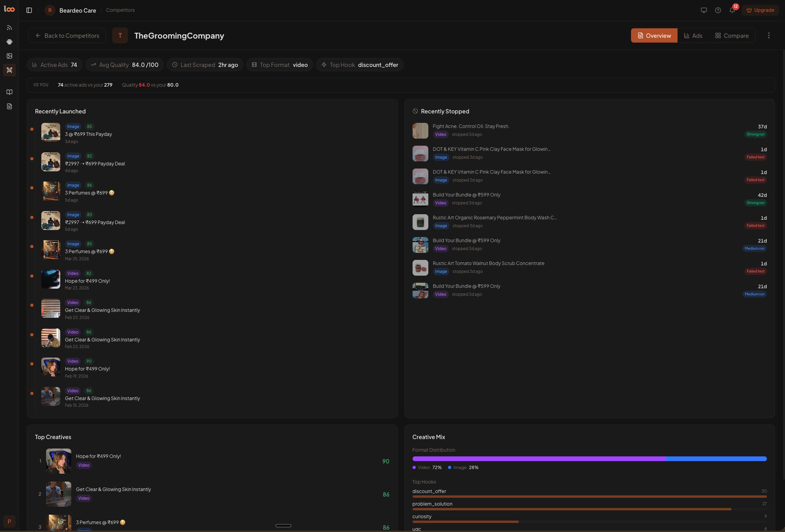
Task: Open the Fight Acne stopped ad
Action: [x=470, y=126]
